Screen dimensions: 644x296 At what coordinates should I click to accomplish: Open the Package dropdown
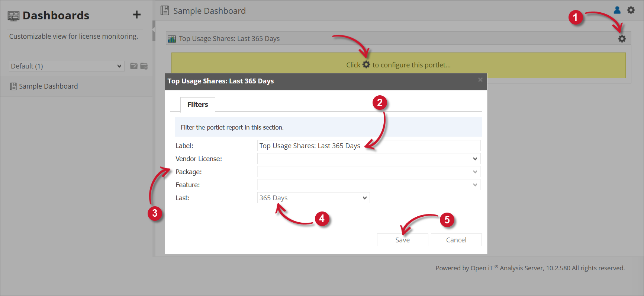[x=368, y=172]
